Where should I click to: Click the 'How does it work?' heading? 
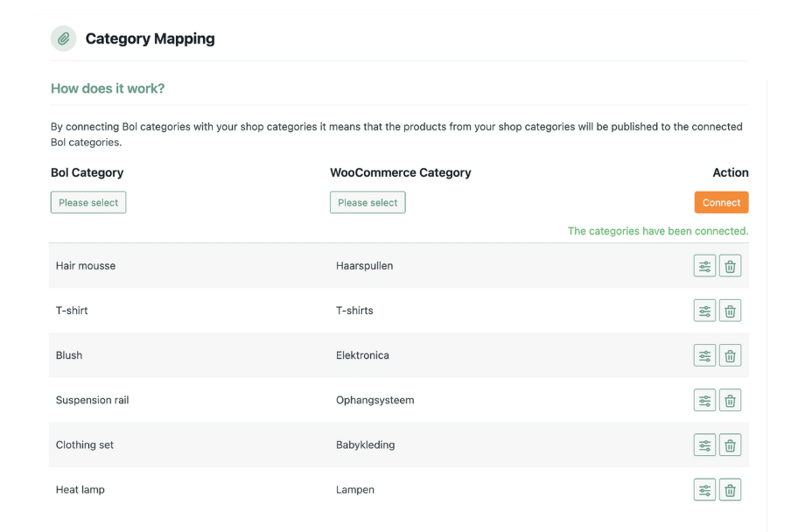point(108,88)
